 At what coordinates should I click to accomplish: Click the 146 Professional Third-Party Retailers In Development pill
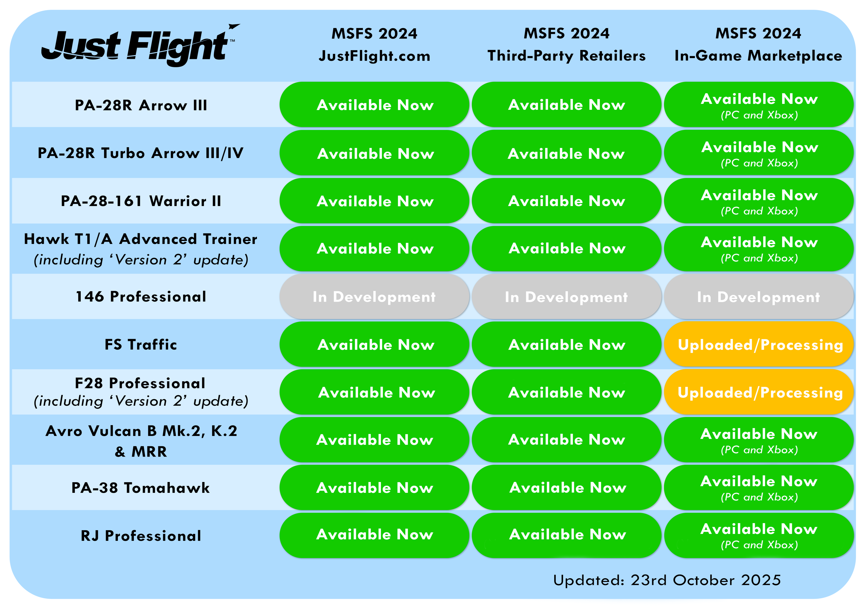tap(566, 297)
